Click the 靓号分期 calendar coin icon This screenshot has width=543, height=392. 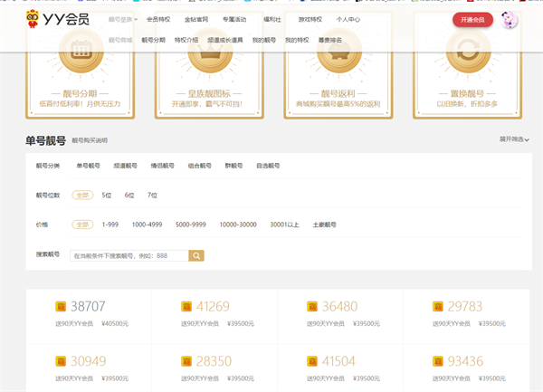[81, 50]
